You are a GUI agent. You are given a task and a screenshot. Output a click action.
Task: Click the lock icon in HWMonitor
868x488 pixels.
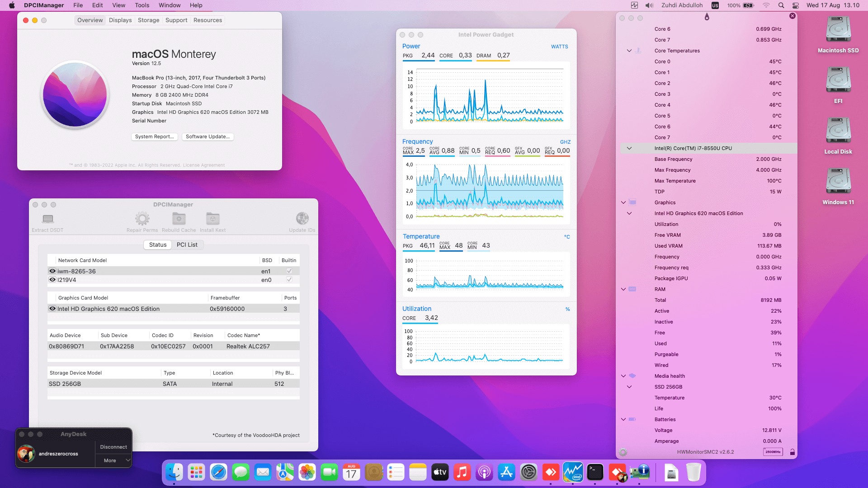click(792, 452)
